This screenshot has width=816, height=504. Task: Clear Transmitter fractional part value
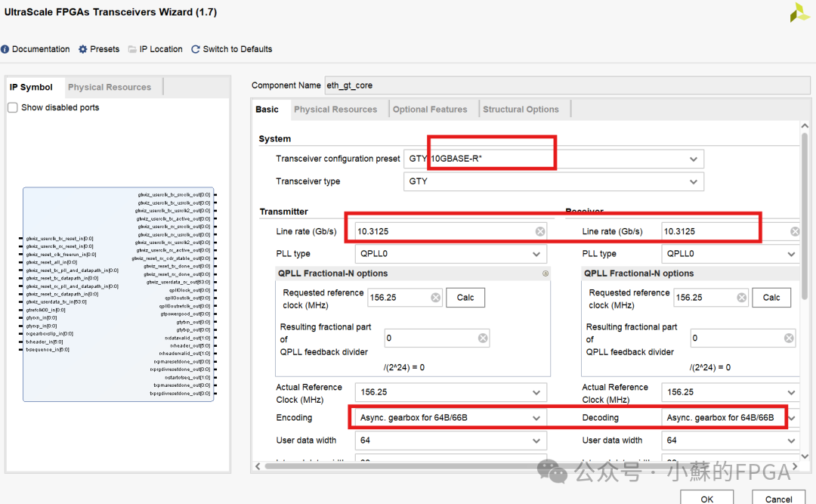pos(483,338)
